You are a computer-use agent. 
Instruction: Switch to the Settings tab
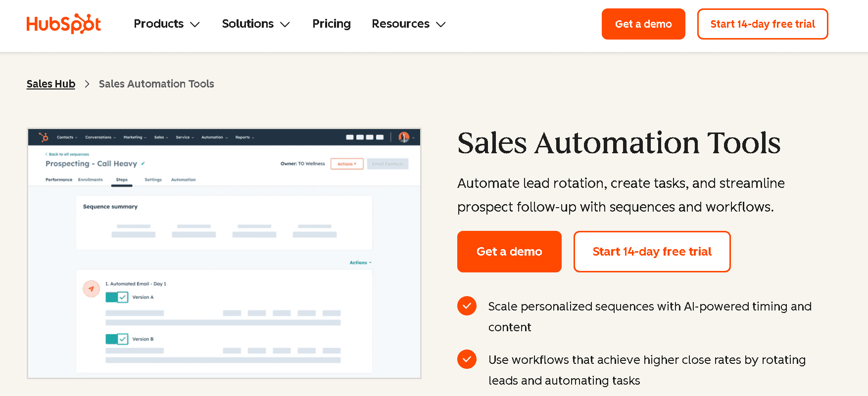pyautogui.click(x=153, y=180)
